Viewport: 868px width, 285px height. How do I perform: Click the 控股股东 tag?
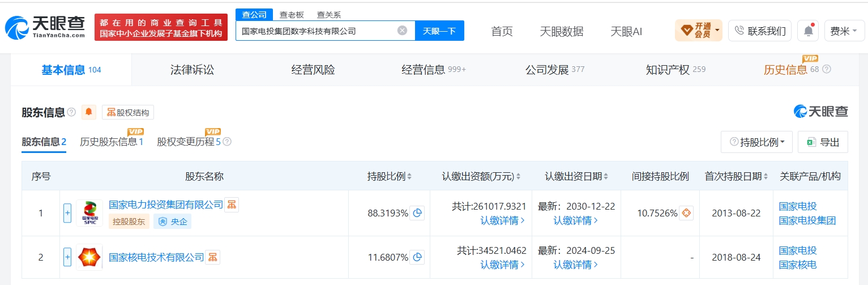click(129, 222)
